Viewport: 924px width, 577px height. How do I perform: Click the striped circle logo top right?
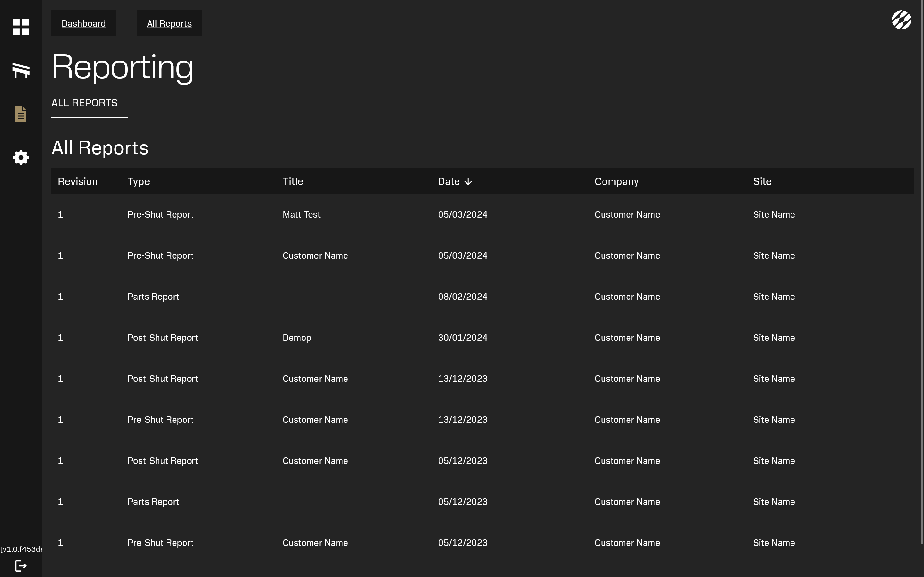pyautogui.click(x=901, y=20)
